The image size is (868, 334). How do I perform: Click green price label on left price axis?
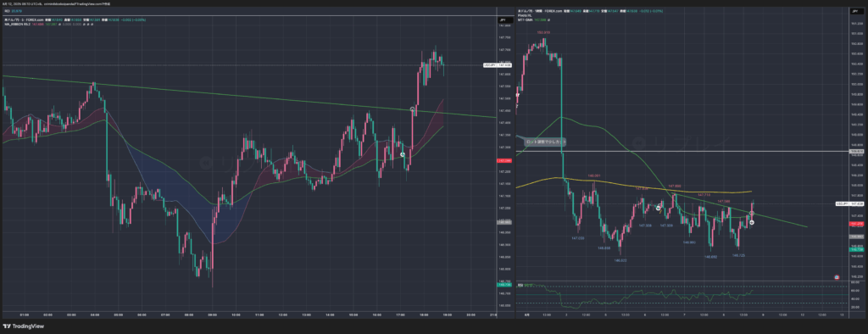pos(504,285)
